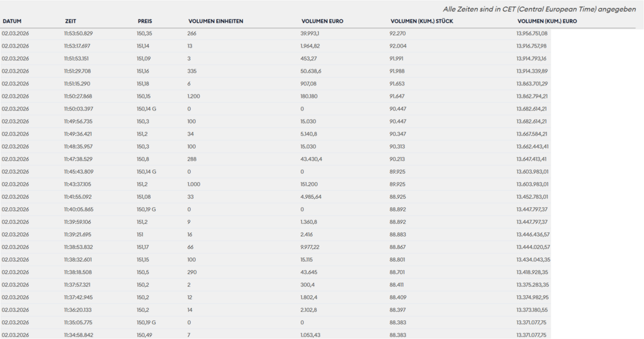This screenshot has height=339, width=644.
Task: Click the CET time zone notice text
Action: tap(539, 9)
